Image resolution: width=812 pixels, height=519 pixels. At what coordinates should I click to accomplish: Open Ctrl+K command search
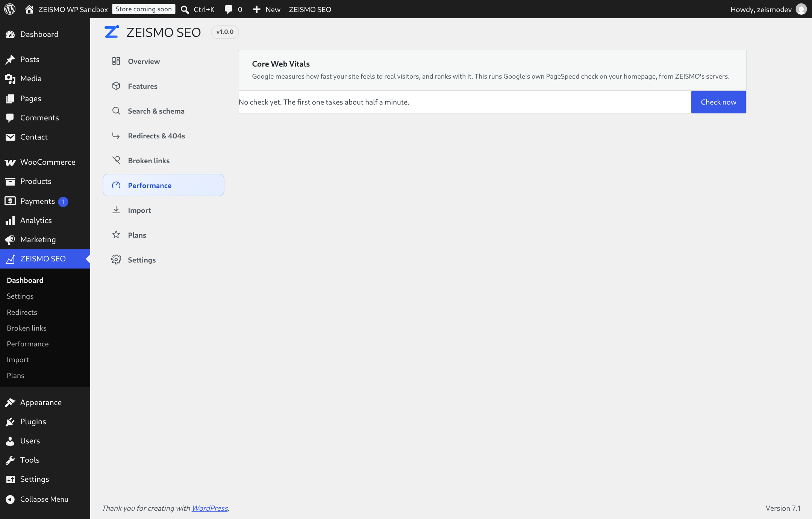(198, 9)
